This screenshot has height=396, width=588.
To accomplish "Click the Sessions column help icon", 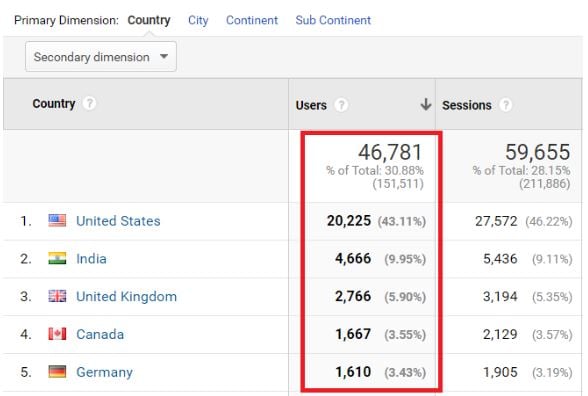I will [x=506, y=105].
